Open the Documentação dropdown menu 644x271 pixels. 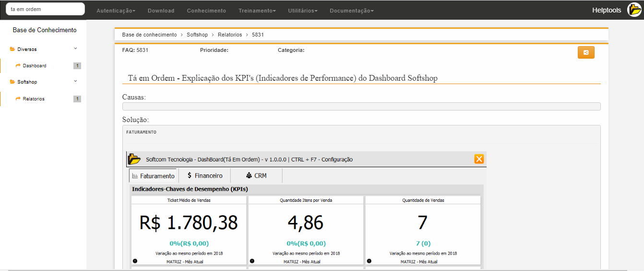pos(351,11)
